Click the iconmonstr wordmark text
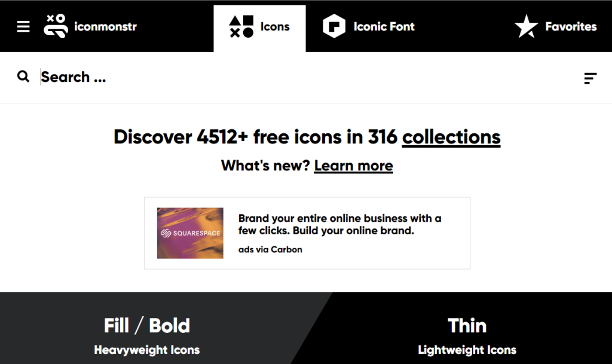 click(105, 27)
